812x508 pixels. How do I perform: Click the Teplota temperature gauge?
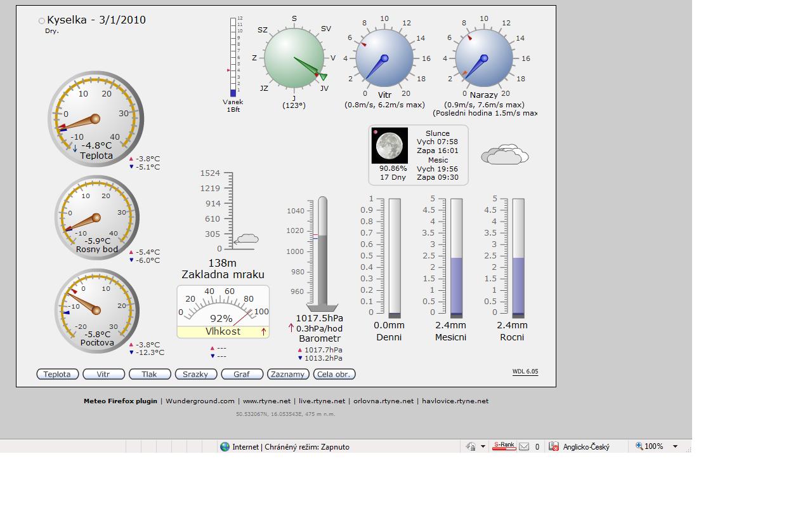coord(95,119)
